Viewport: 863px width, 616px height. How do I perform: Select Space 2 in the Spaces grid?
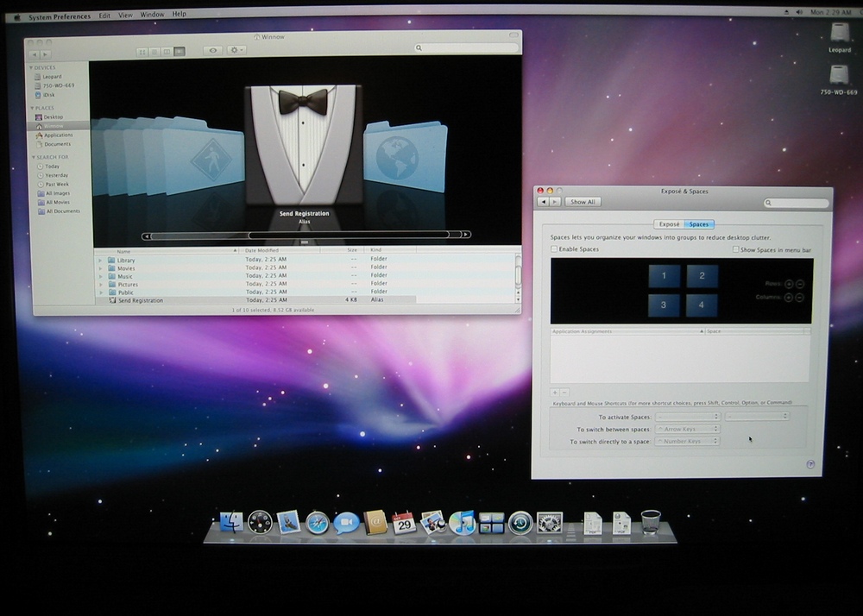point(702,276)
